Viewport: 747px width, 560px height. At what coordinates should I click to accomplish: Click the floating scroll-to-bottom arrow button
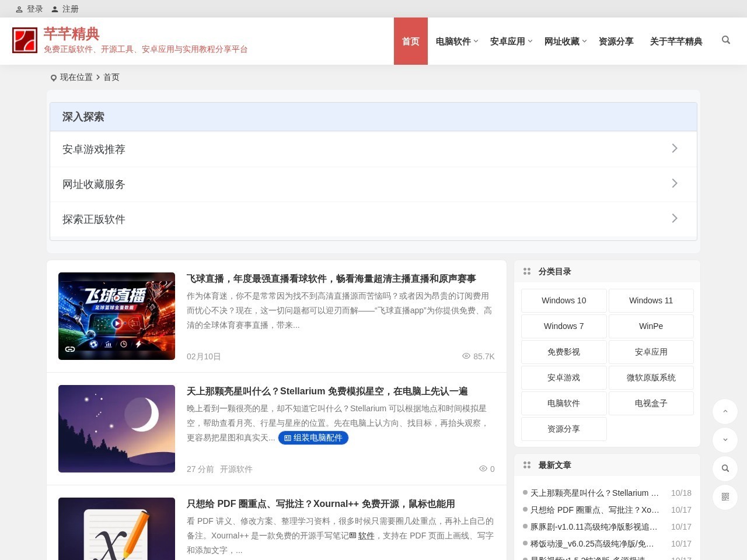[x=725, y=440]
